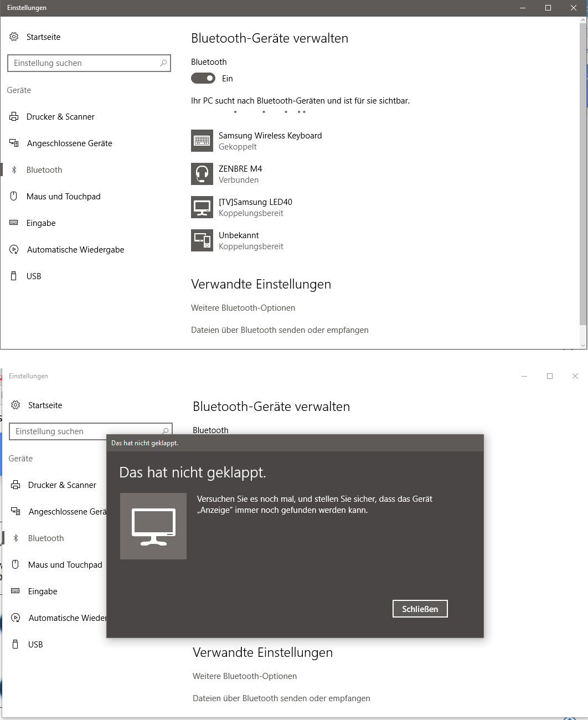
Task: Open Angeschlossene Geräte in top window
Action: tap(69, 143)
